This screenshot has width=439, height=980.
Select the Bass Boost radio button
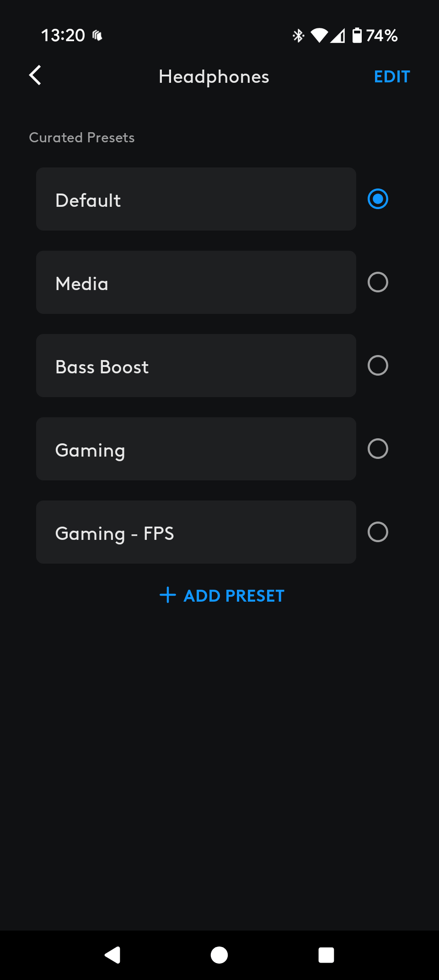tap(378, 366)
